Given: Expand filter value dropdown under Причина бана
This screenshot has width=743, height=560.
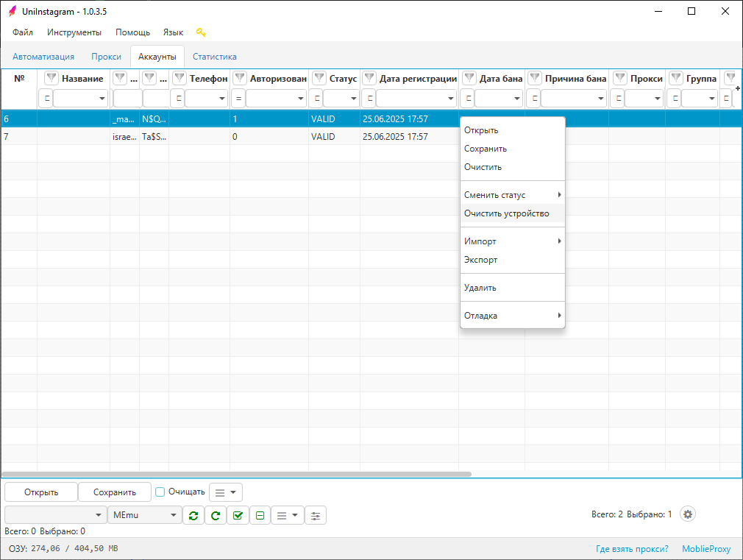Looking at the screenshot, I should pos(601,99).
